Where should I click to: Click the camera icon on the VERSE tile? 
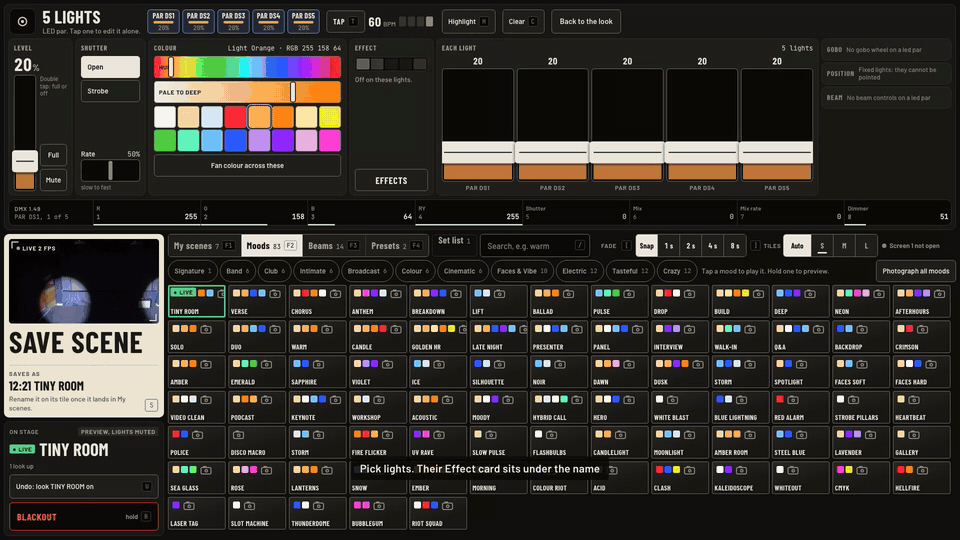(x=275, y=294)
